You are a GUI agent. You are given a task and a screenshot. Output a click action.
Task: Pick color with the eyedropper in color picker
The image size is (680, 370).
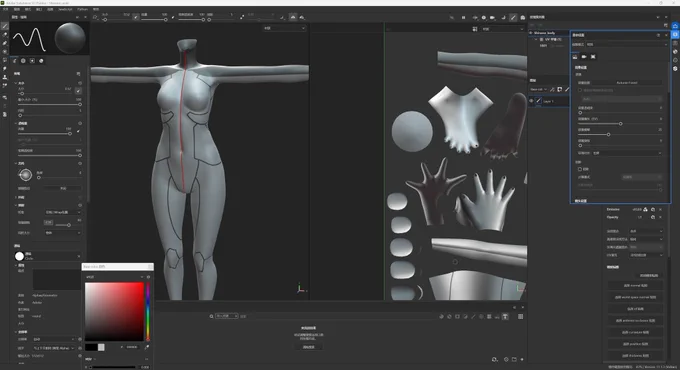[147, 347]
